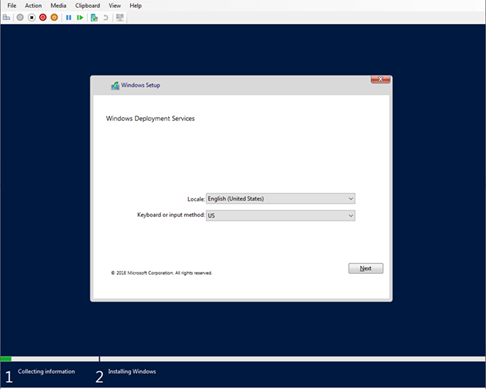Viewport: 486px width, 389px height.
Task: Open the Help menu
Action: click(x=136, y=6)
